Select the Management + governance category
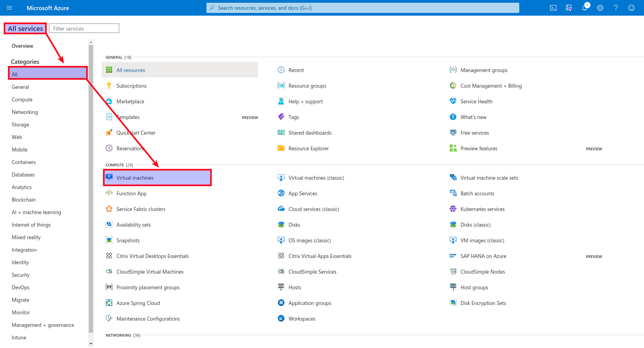Viewport: 644px width, 348px height. click(43, 325)
